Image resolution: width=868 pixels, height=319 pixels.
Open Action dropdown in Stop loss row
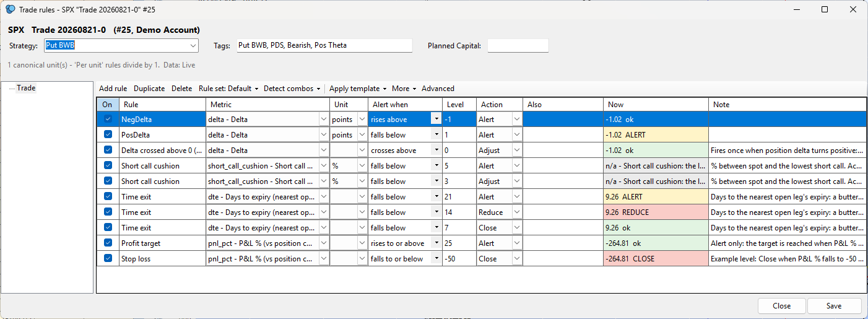(x=518, y=258)
